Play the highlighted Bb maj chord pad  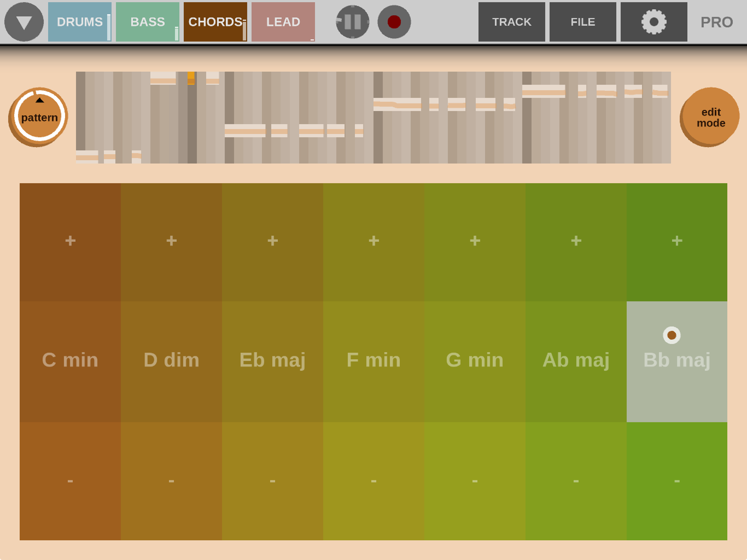(x=677, y=361)
